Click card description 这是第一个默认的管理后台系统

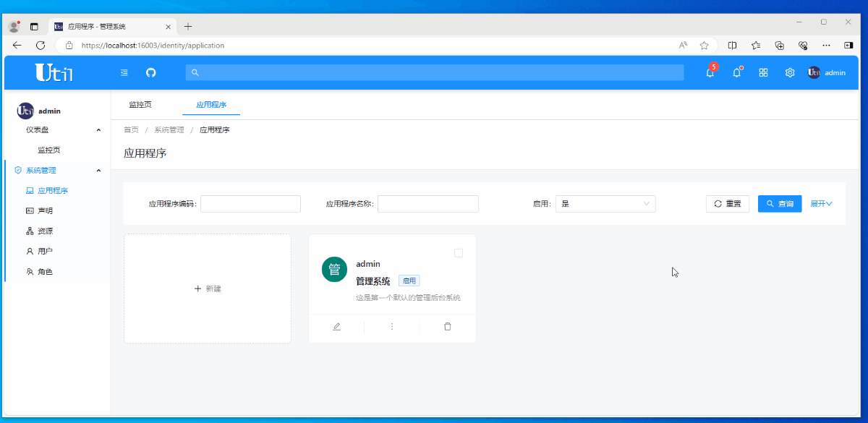click(408, 297)
